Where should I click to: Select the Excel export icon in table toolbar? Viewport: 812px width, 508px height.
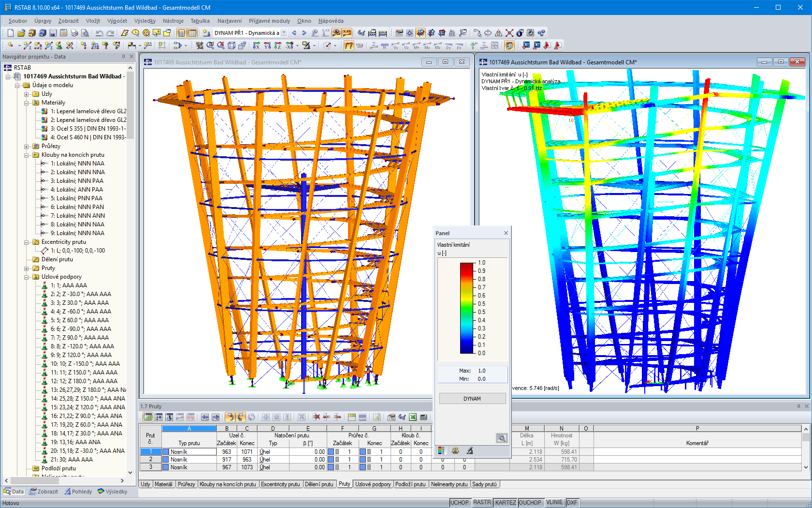[412, 417]
